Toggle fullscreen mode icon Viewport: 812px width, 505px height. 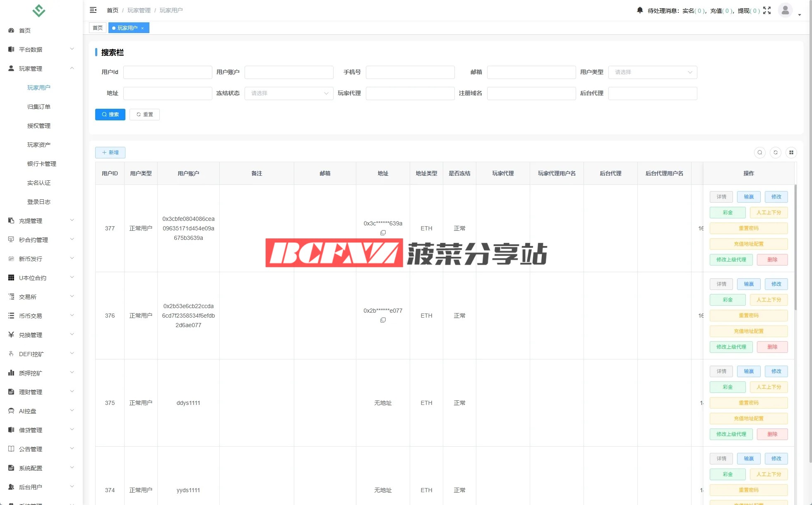[x=767, y=10]
